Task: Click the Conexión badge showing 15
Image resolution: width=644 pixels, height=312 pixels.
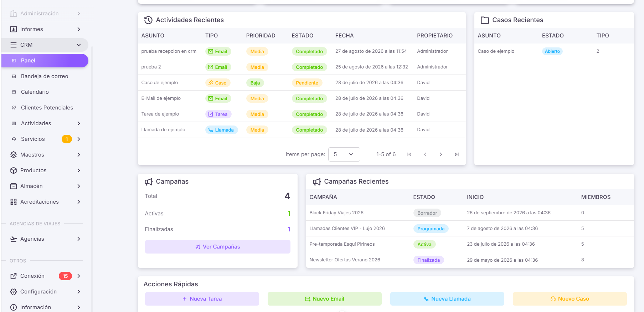Action: (65, 276)
